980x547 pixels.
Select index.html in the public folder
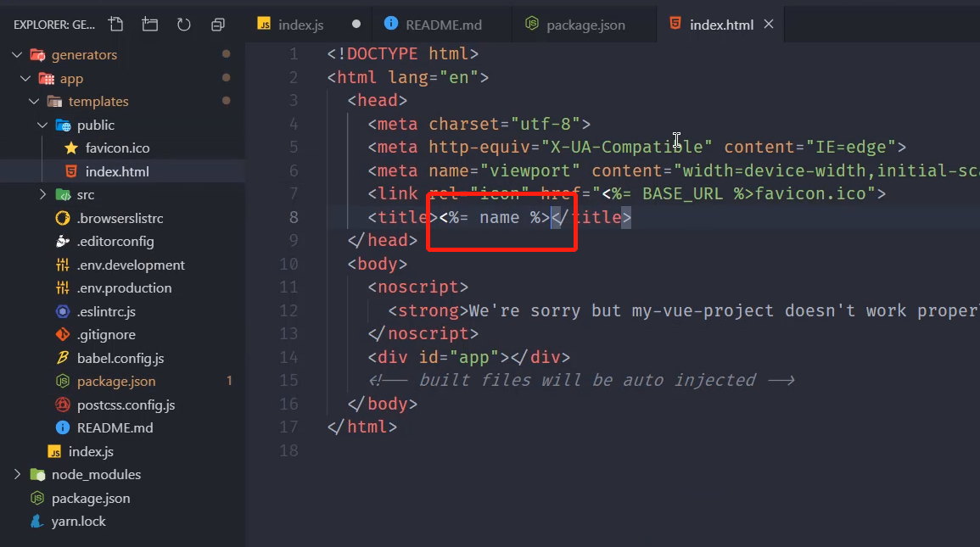117,171
